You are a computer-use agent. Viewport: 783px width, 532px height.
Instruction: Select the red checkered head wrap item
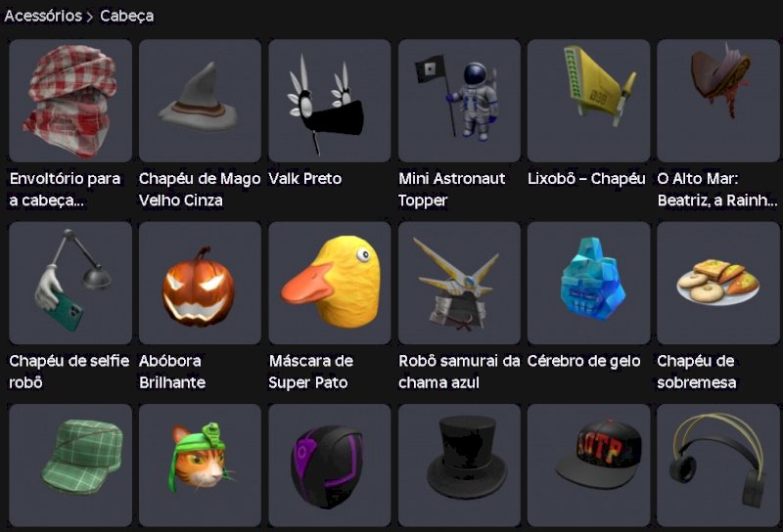point(70,101)
